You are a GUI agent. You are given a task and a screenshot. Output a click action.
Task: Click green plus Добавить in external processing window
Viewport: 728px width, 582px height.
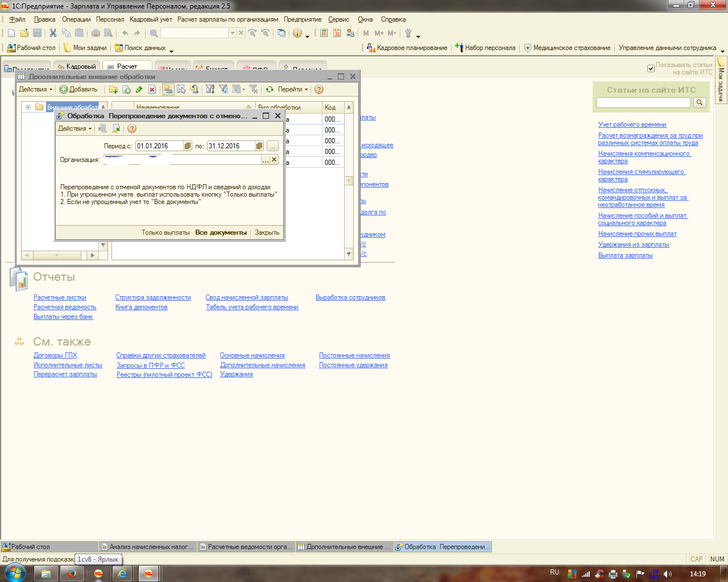click(x=78, y=89)
